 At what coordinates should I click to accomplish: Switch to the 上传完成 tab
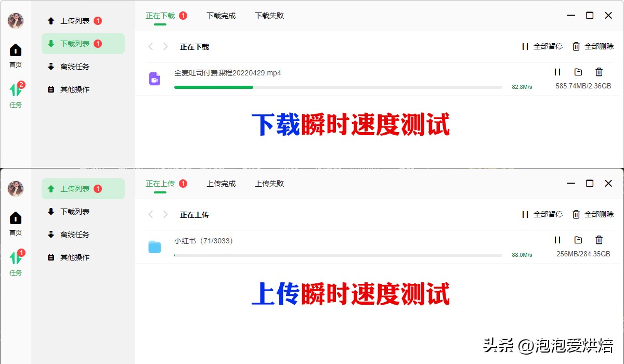220,184
